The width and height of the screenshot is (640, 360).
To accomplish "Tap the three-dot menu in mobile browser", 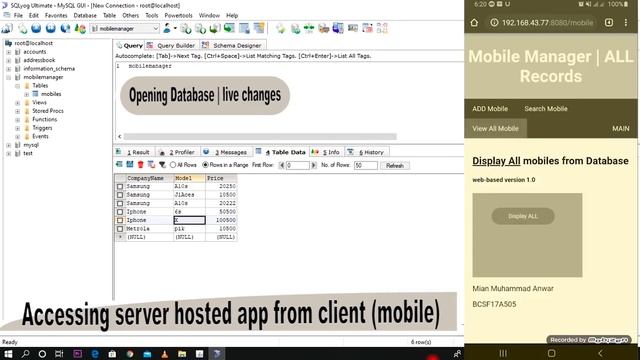I will pos(626,22).
